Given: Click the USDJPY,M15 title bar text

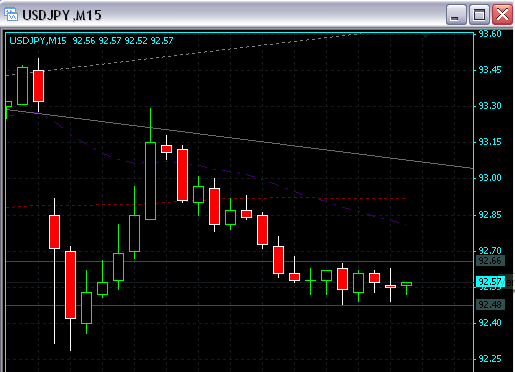Looking at the screenshot, I should tap(62, 15).
